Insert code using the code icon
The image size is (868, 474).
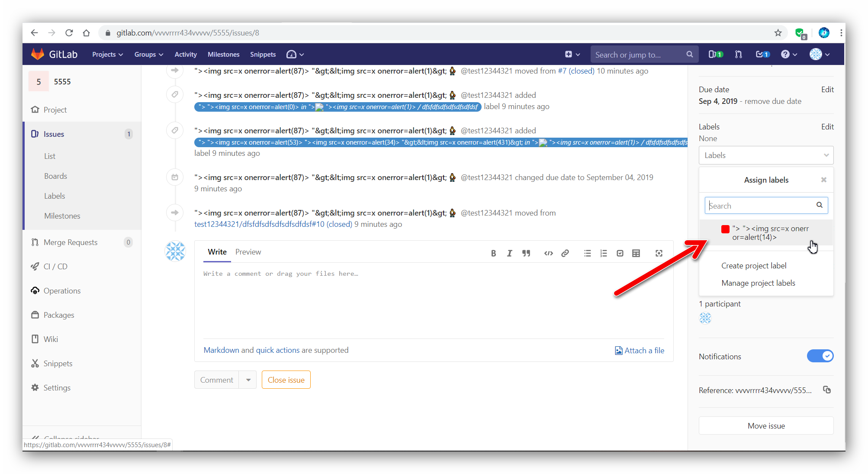click(x=548, y=253)
